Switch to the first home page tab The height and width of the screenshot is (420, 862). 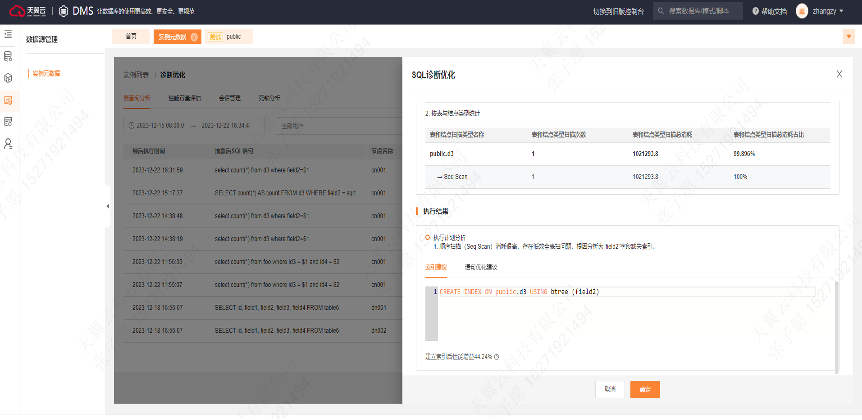[131, 37]
